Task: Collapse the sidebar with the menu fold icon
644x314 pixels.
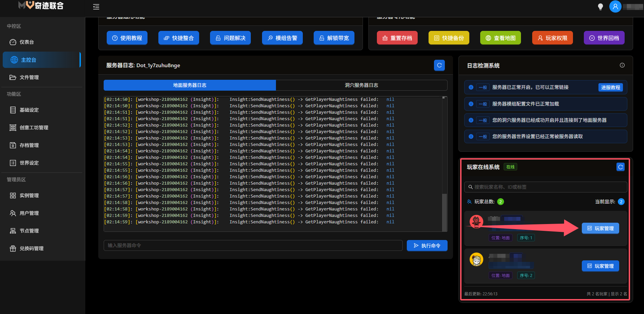Action: coord(96,7)
